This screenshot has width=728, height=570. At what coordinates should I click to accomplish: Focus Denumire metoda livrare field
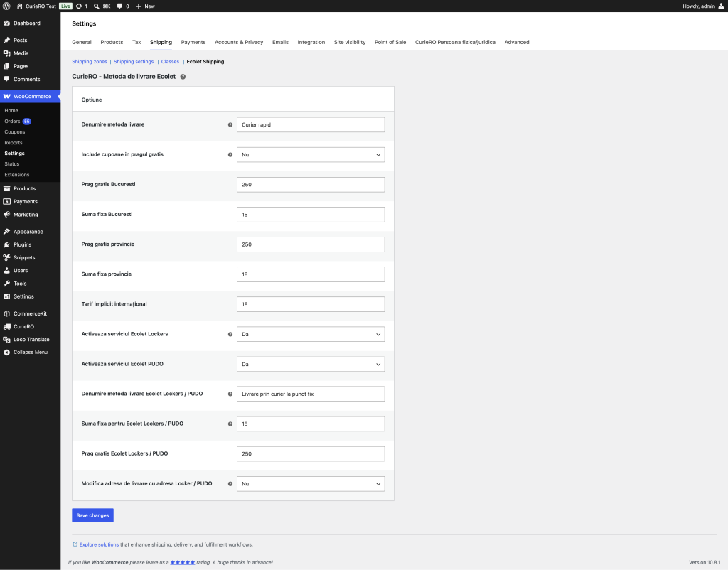coord(311,125)
